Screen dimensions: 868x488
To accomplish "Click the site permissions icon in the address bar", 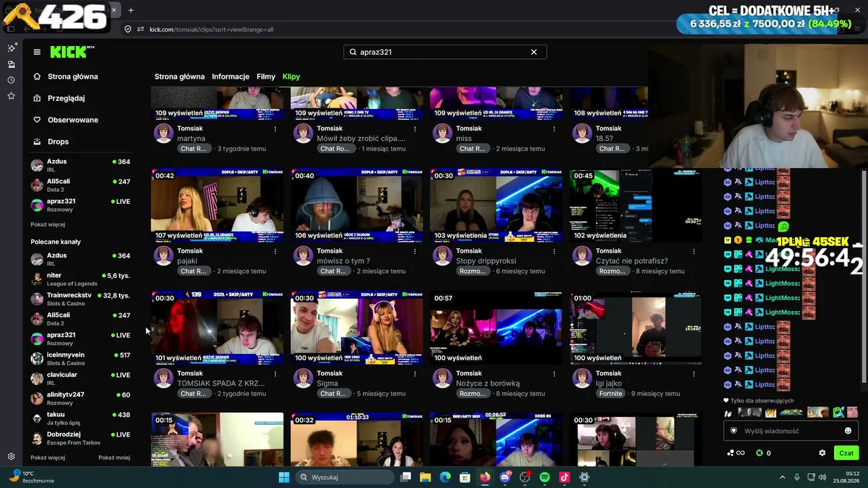I will coord(140,29).
